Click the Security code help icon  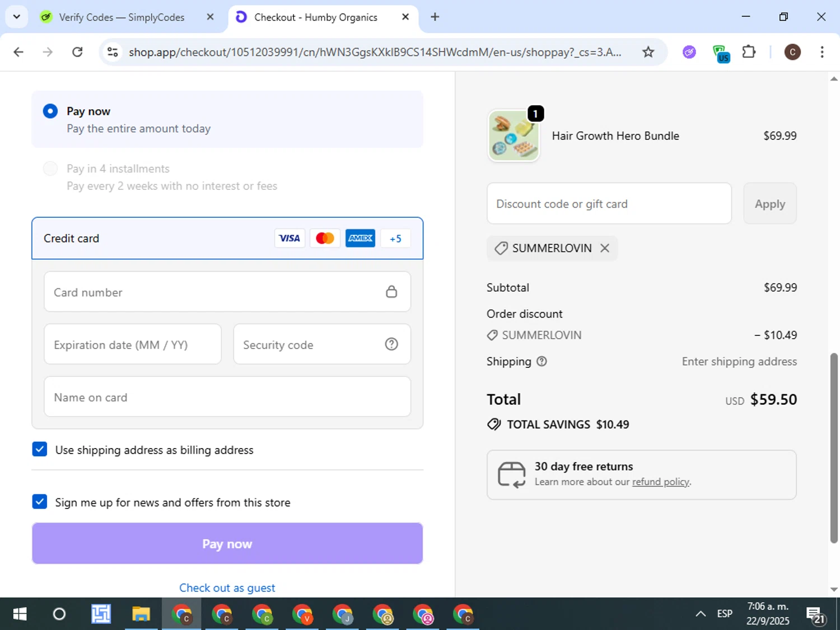pyautogui.click(x=391, y=344)
